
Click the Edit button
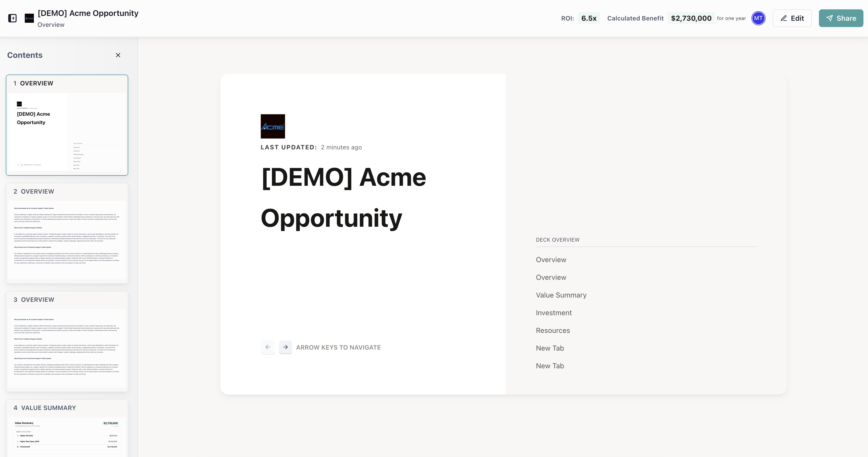coord(792,18)
